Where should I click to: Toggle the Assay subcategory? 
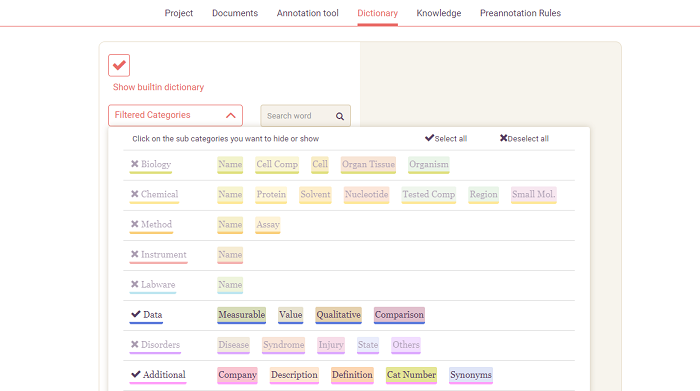tap(267, 225)
